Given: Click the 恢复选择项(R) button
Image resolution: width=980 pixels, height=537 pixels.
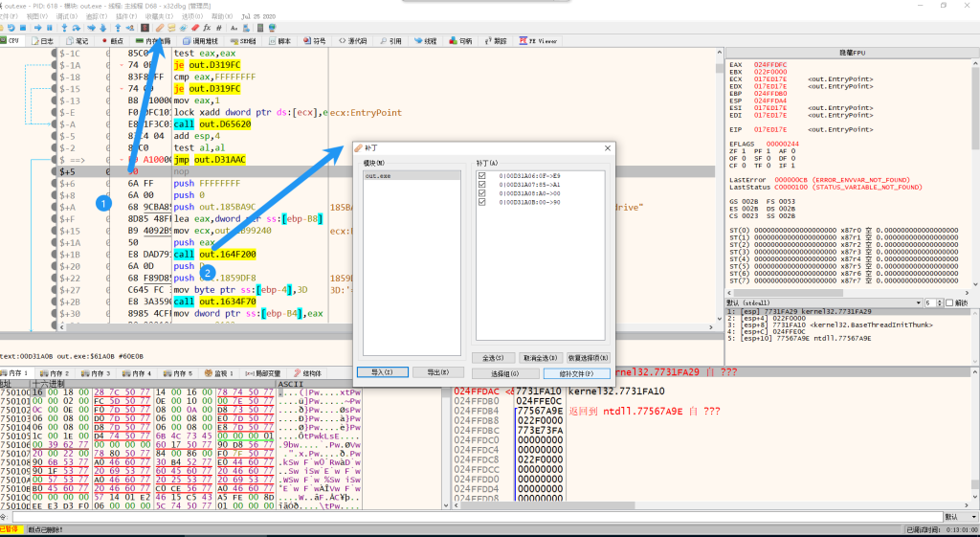Looking at the screenshot, I should 589,358.
